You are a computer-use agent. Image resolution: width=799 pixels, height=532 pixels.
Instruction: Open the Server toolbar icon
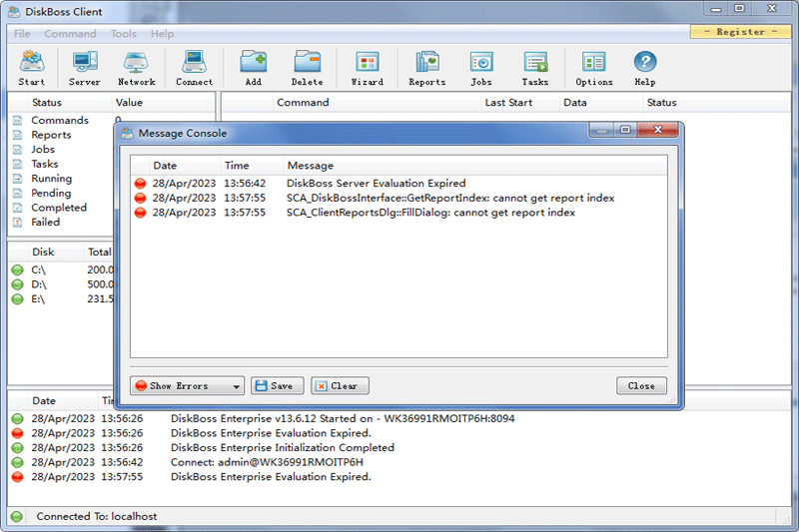point(84,68)
